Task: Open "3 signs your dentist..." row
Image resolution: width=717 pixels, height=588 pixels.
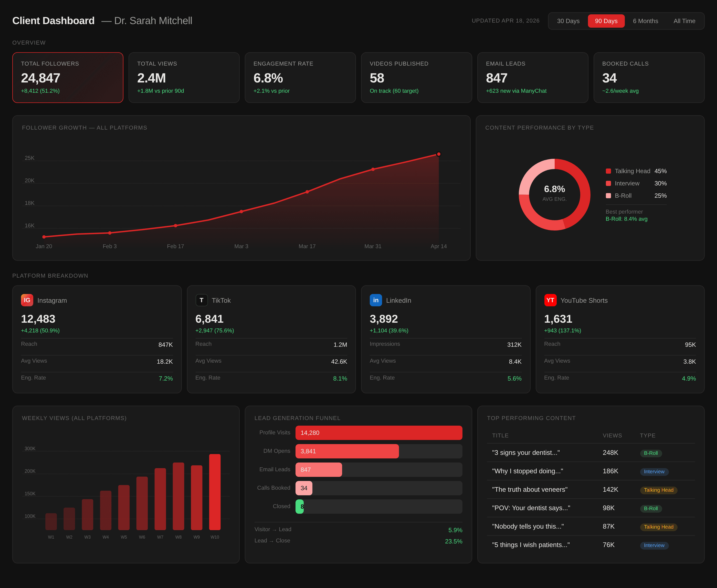Action: (x=526, y=453)
